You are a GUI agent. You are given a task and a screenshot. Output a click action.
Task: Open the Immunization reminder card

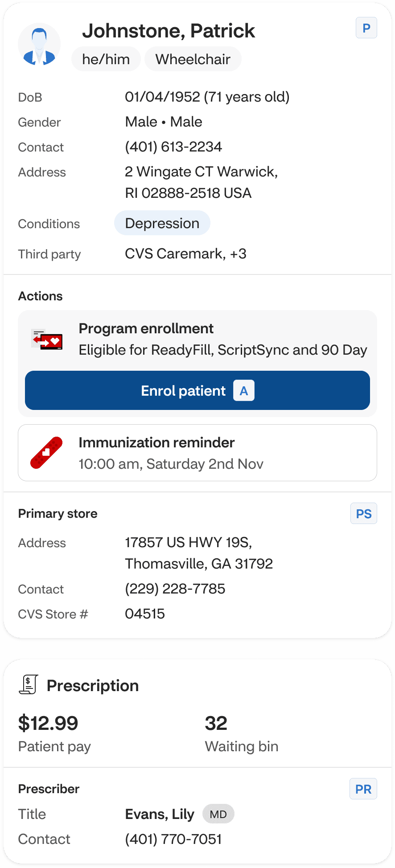[197, 453]
